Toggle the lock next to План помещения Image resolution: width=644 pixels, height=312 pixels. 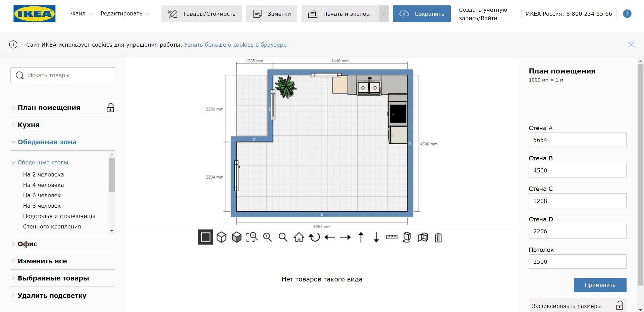110,108
